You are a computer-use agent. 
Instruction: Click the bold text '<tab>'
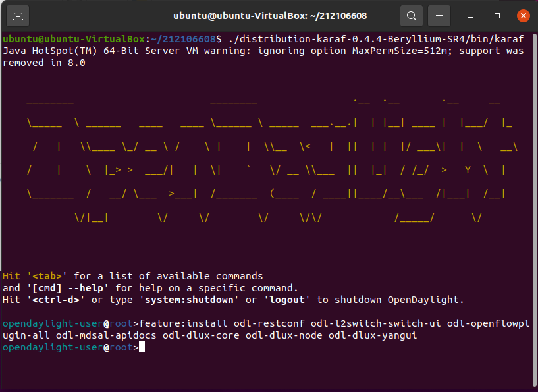click(47, 276)
